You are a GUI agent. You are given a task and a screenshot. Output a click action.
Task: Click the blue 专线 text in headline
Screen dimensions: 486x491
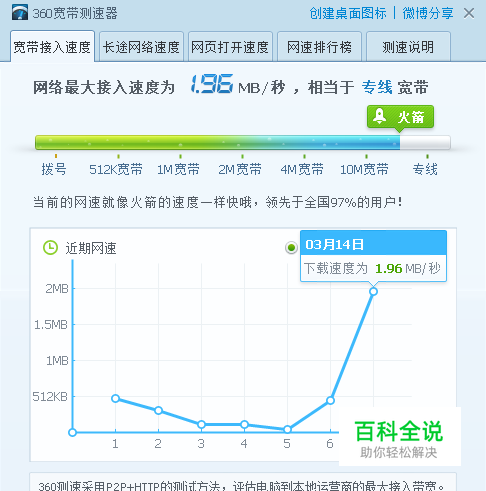pos(377,87)
